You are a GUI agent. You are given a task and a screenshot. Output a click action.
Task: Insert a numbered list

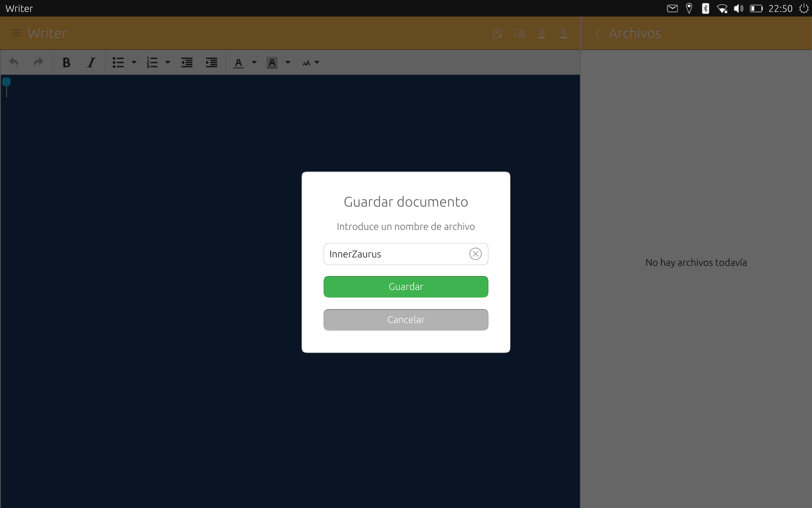click(152, 63)
